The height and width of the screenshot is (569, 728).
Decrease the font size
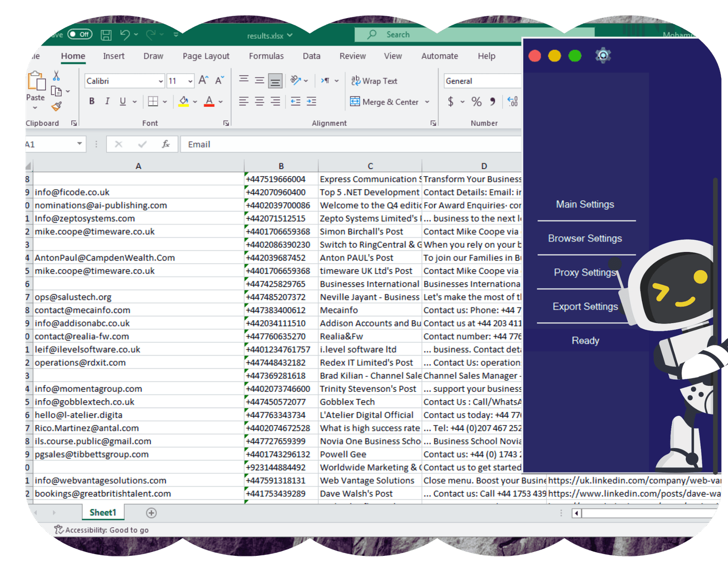pos(219,81)
